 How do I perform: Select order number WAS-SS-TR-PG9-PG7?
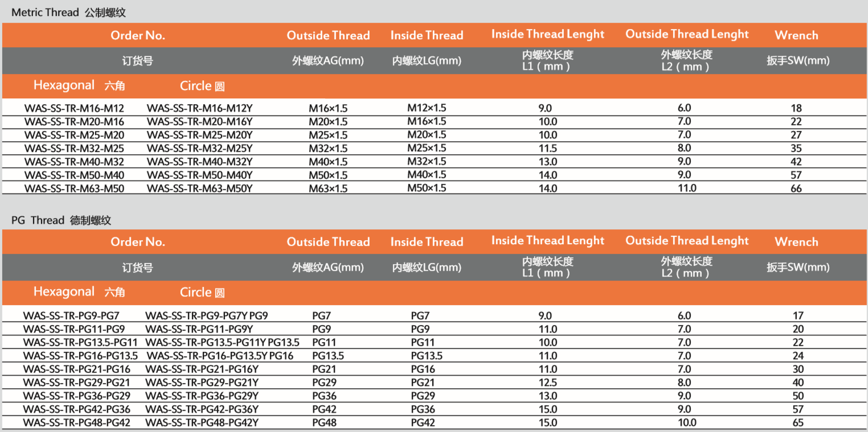pyautogui.click(x=71, y=315)
